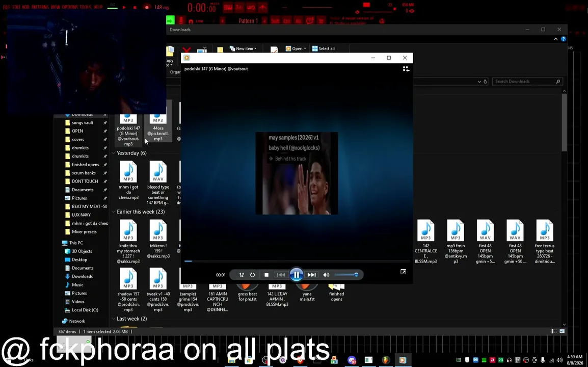Select free tezzus type beat mp3 file
The image size is (588, 367).
click(545, 241)
